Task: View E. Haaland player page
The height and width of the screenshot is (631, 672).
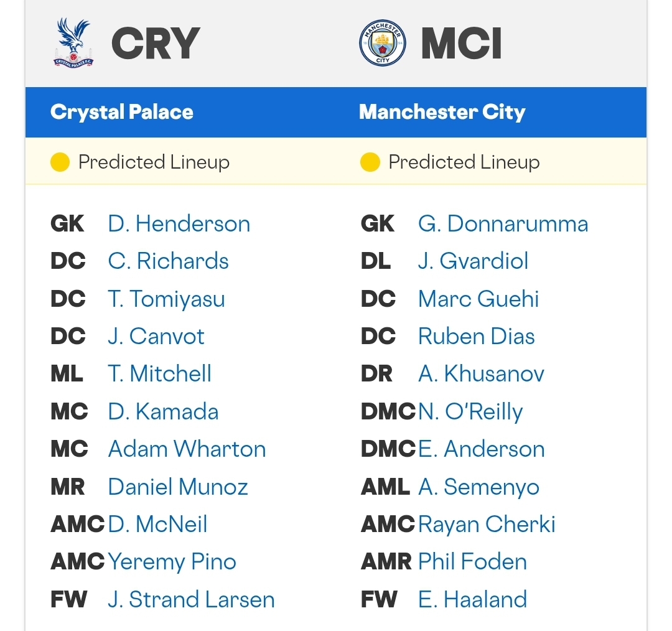Action: click(x=472, y=599)
